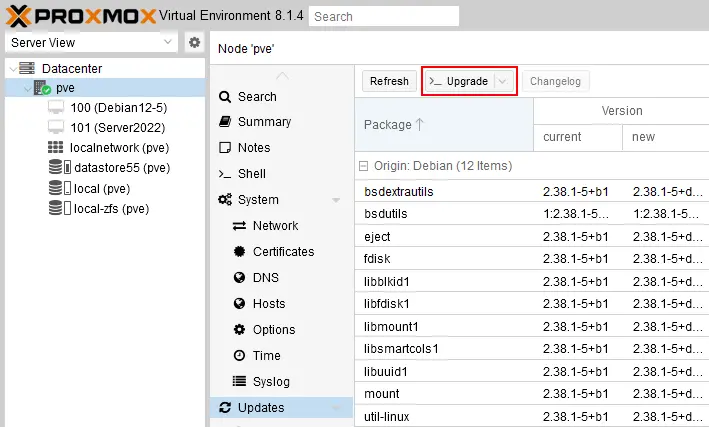Click the Node 'pve' panel title
Screen dimensions: 709x427
(x=246, y=48)
